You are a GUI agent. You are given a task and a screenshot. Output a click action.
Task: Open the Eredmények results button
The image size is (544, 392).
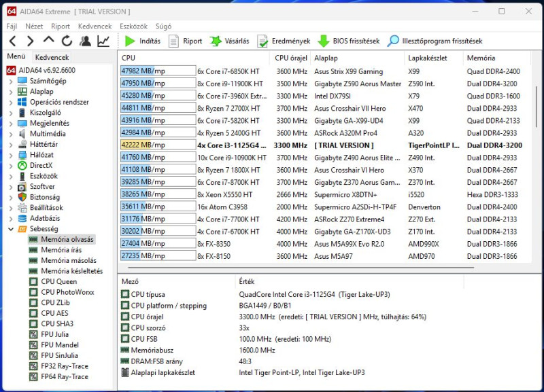click(x=284, y=41)
